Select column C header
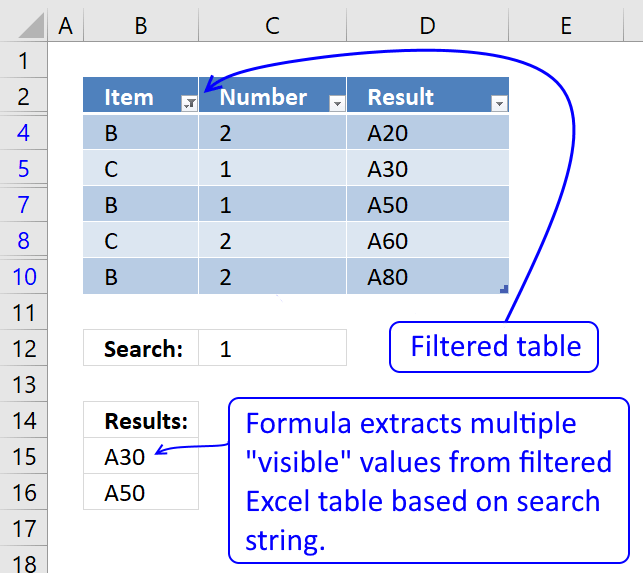Screen dimensions: 643x573 tap(272, 26)
